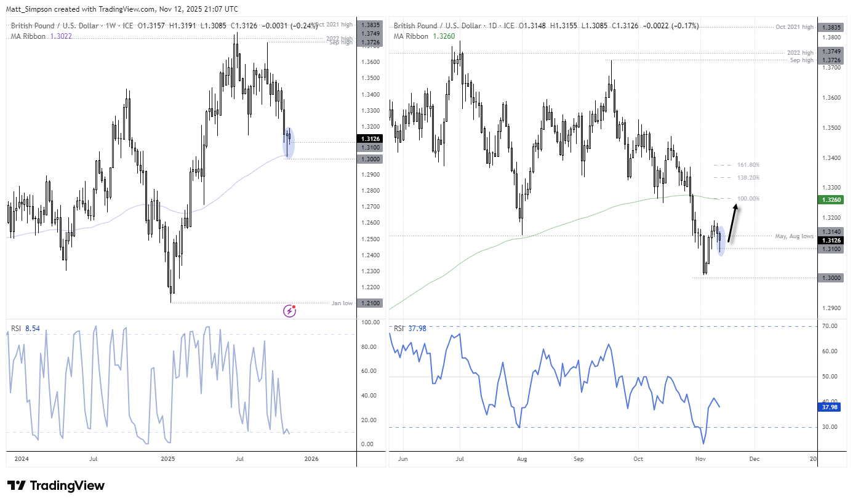The width and height of the screenshot is (853, 504).
Task: Click the 2025 label on weekly date axis
Action: (x=167, y=459)
